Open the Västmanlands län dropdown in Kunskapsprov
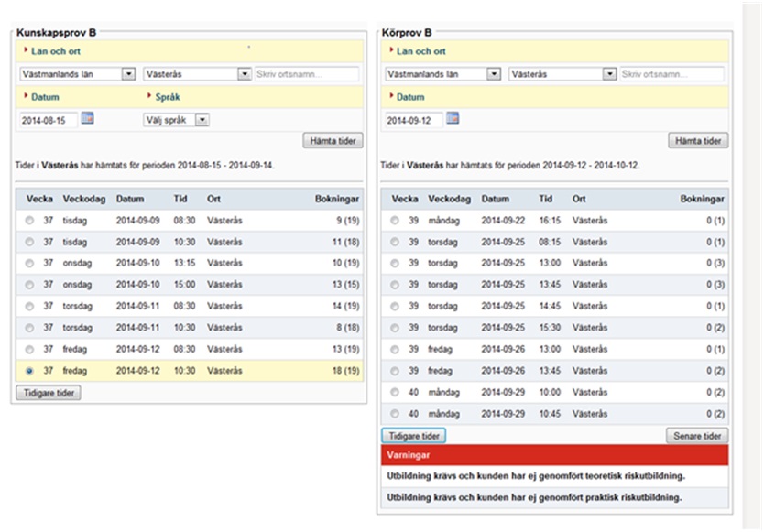The height and width of the screenshot is (532, 764). point(78,74)
